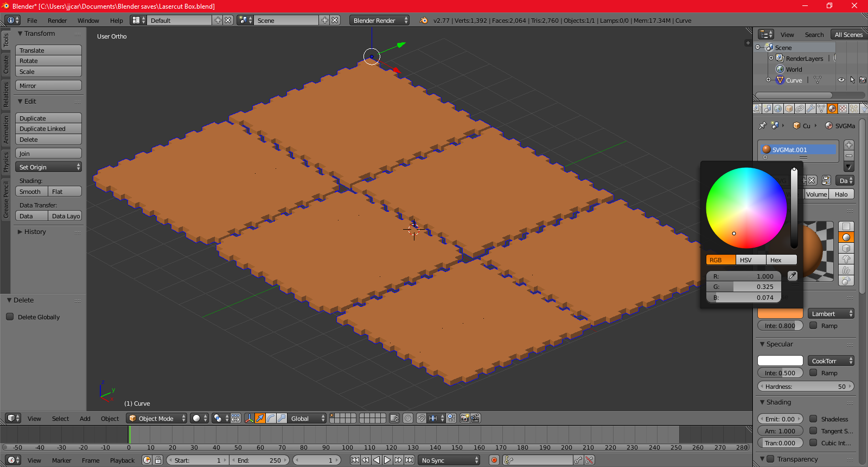Click the white specular color swatch
The height and width of the screenshot is (467, 868).
[780, 361]
